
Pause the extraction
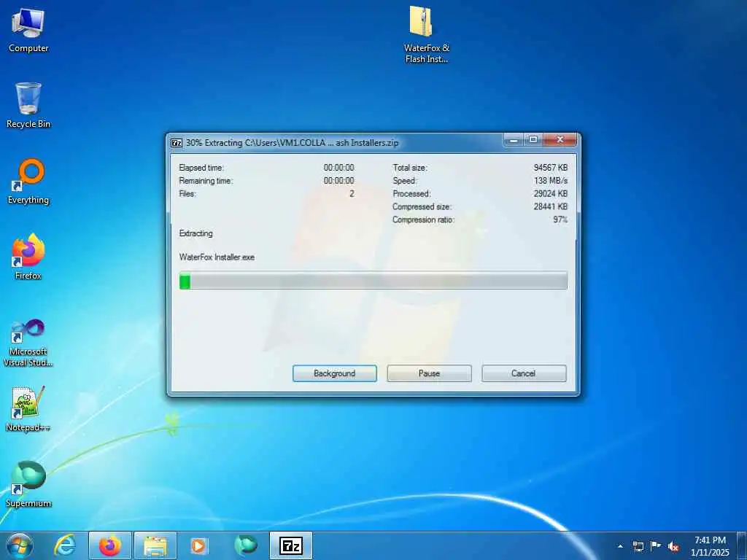coord(429,373)
